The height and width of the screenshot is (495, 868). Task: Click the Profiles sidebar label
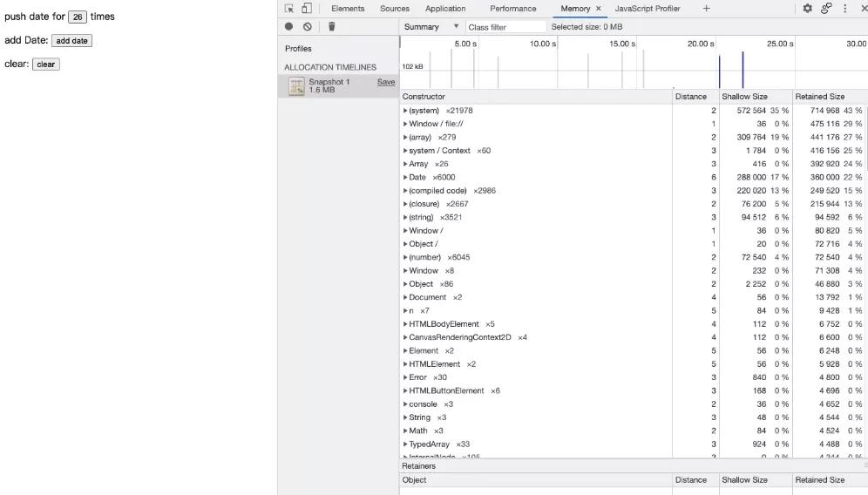[x=298, y=49]
